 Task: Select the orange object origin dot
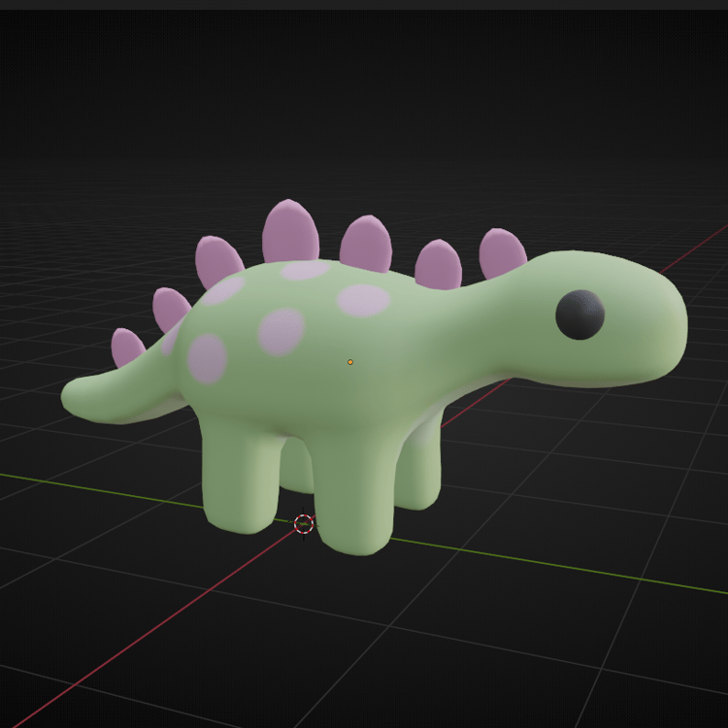point(350,362)
